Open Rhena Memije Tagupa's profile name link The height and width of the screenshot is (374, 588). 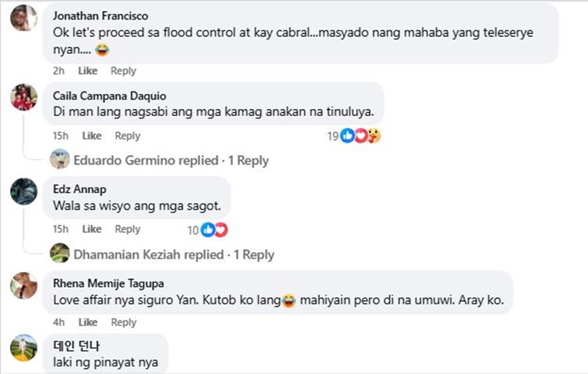tap(108, 284)
